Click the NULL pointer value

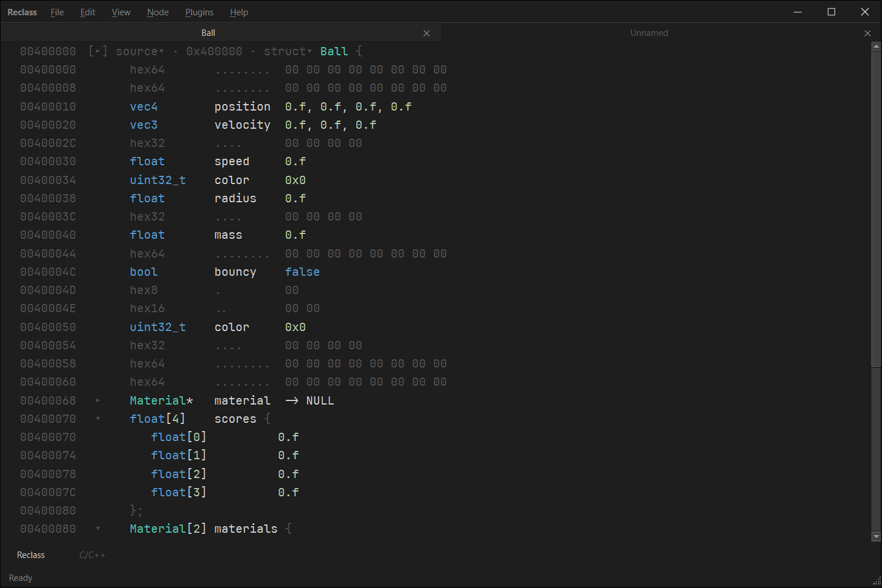[320, 400]
